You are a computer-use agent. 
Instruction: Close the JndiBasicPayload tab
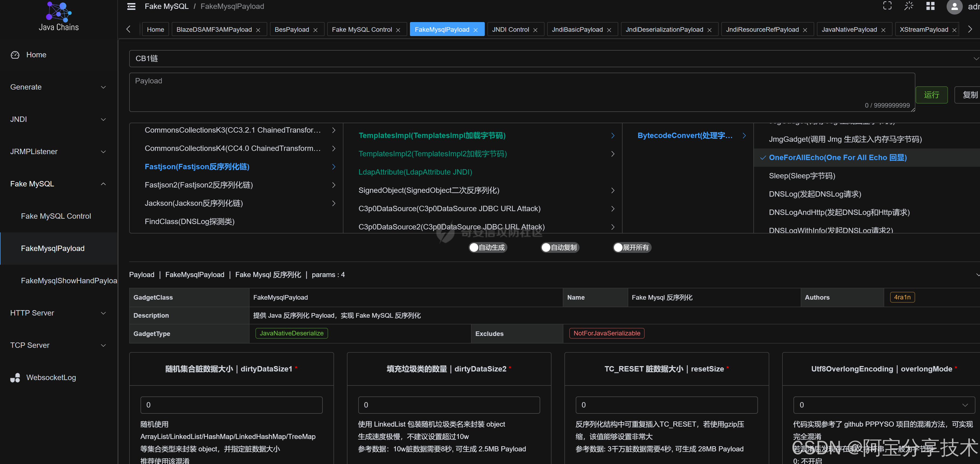[609, 30]
